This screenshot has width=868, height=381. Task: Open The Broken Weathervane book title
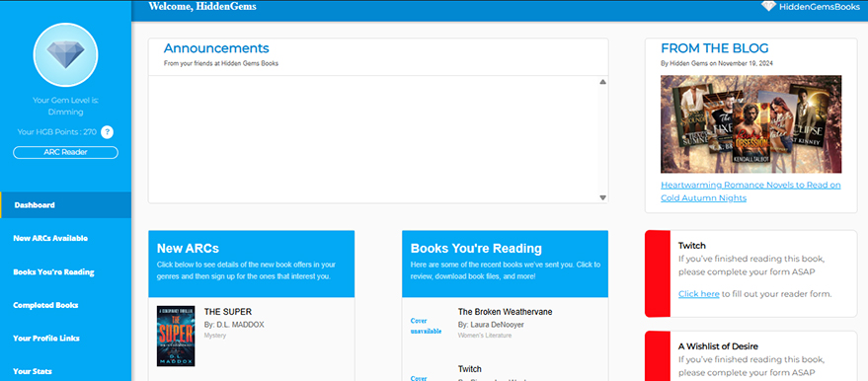point(505,312)
